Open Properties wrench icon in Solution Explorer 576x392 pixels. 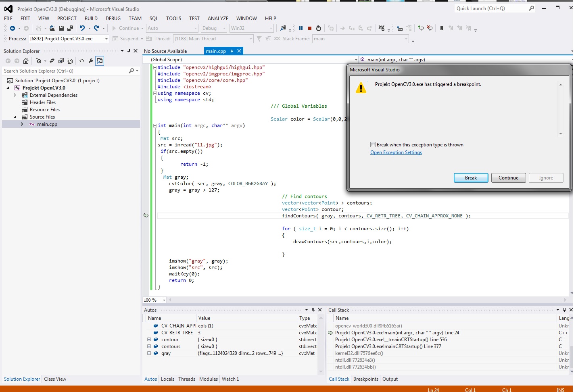(x=91, y=61)
